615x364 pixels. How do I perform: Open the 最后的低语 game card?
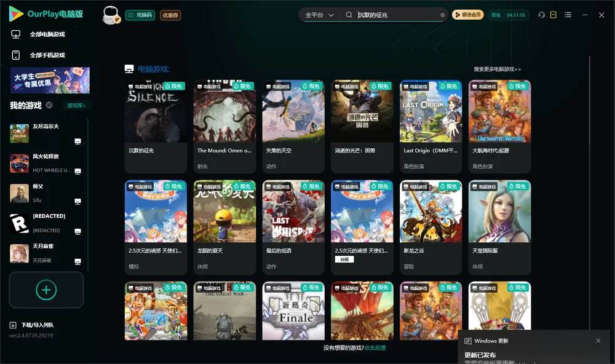(293, 227)
